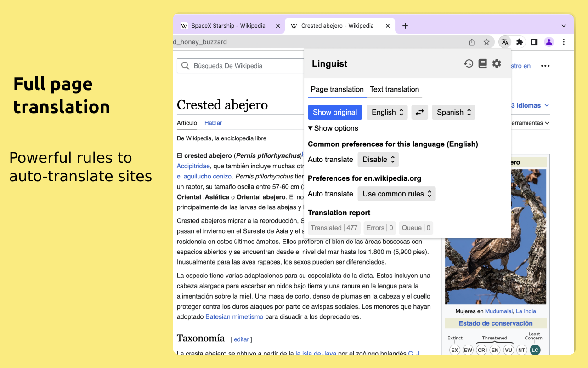Open Linguist settings via gear icon

click(x=497, y=63)
